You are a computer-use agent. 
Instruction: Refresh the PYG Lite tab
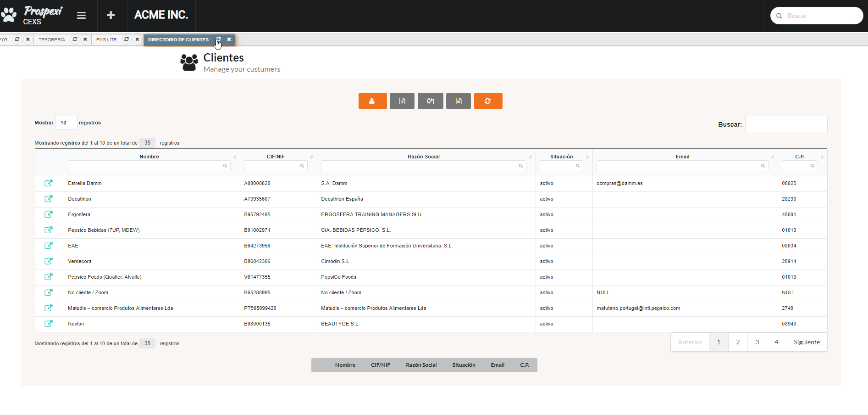click(127, 39)
